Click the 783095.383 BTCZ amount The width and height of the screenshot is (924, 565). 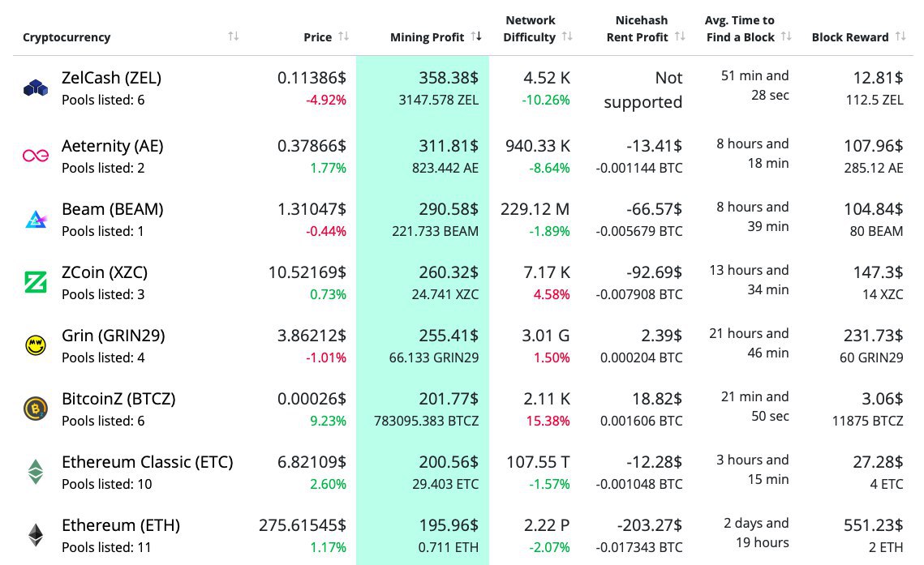click(426, 421)
